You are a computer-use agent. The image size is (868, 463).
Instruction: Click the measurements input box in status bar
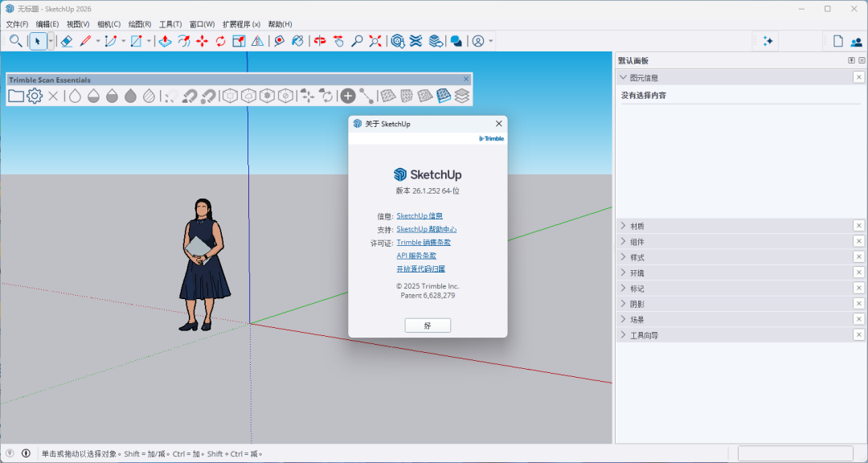click(796, 453)
